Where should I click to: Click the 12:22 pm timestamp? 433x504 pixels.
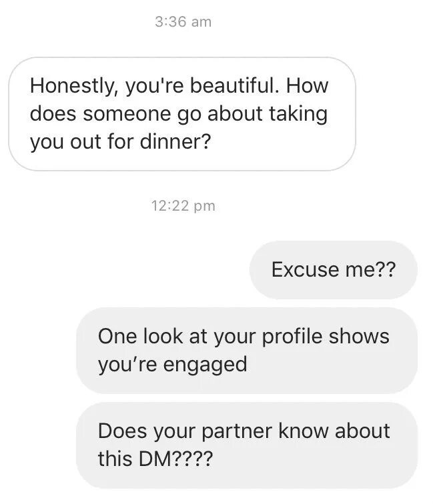pos(183,206)
